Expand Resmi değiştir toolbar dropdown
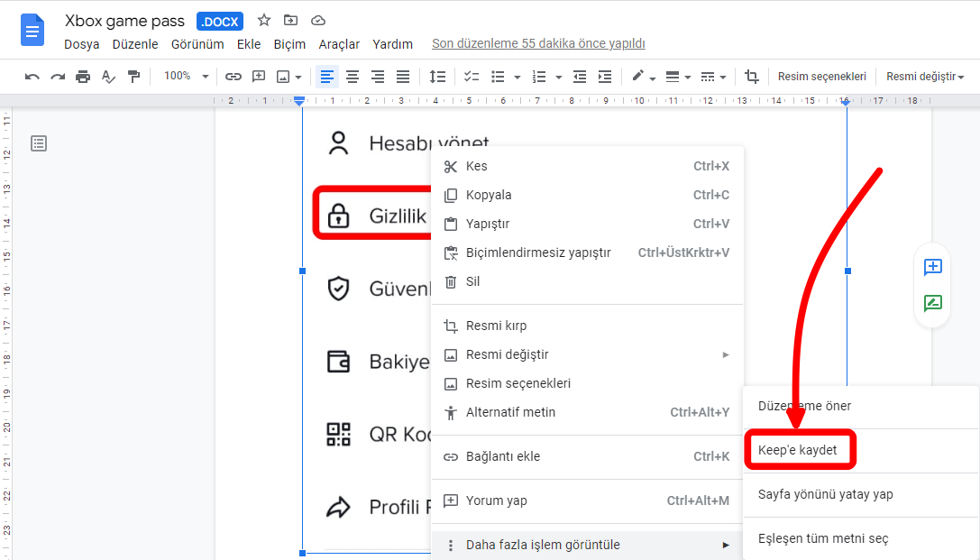The width and height of the screenshot is (980, 560). pyautogui.click(x=924, y=77)
